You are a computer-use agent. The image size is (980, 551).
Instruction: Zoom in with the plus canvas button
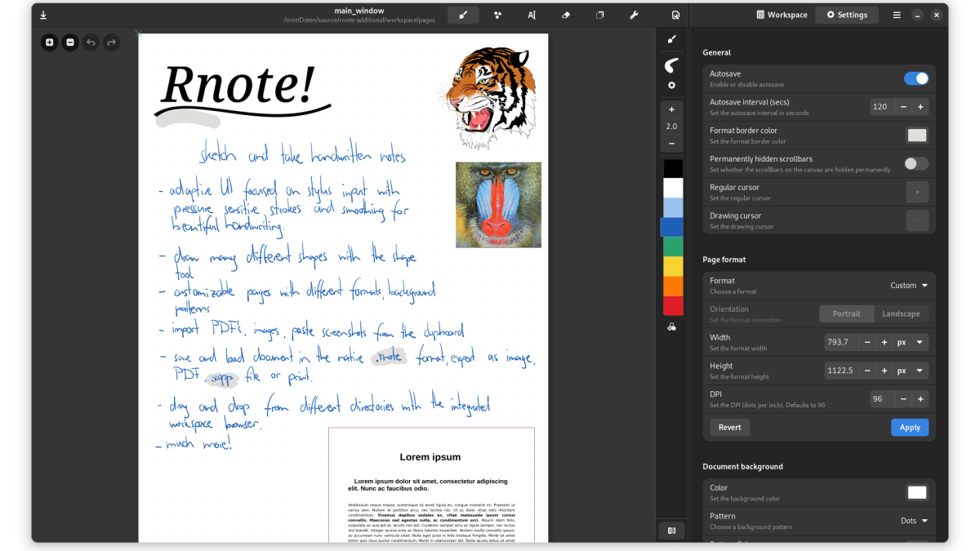pyautogui.click(x=49, y=42)
